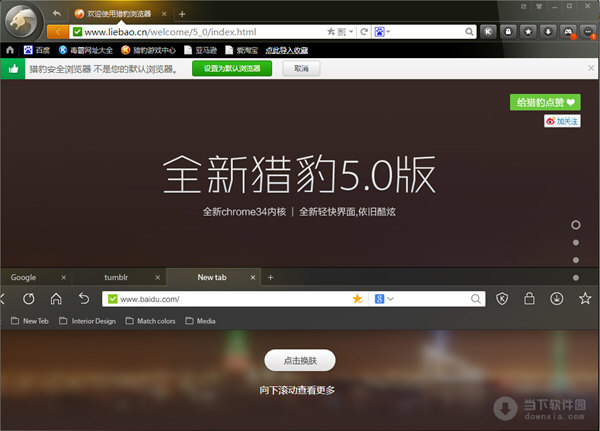The height and width of the screenshot is (431, 600).
Task: Click the Liebao leopard logo menu
Action: 22,22
